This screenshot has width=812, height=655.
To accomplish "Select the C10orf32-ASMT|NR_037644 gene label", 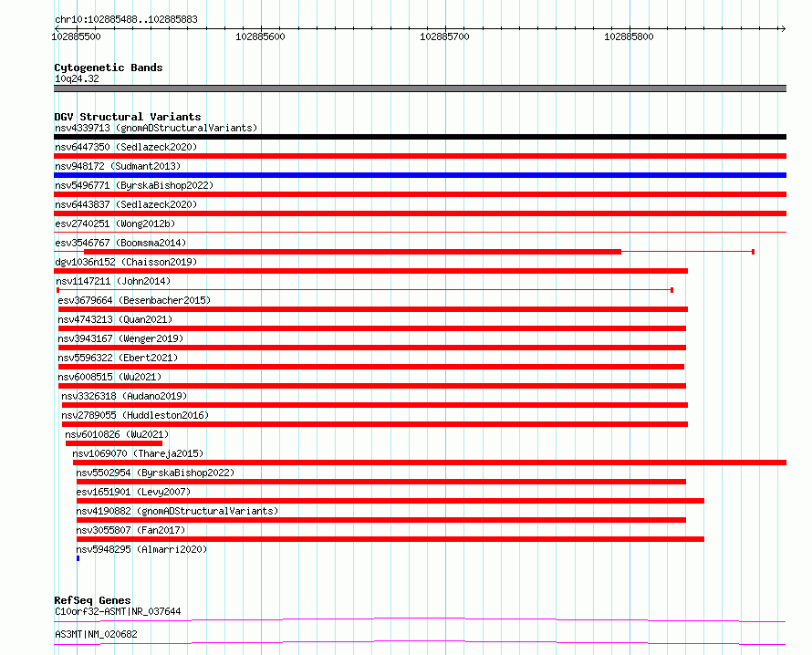I will 118,611.
